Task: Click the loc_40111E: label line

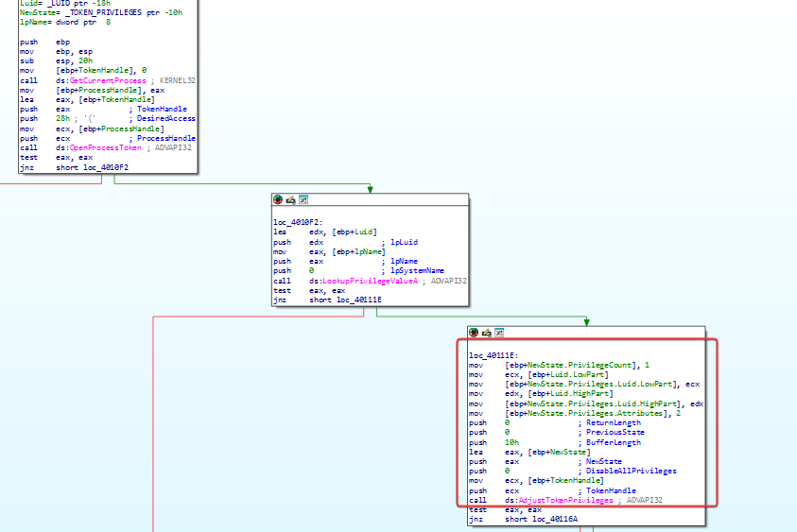Action: point(494,355)
